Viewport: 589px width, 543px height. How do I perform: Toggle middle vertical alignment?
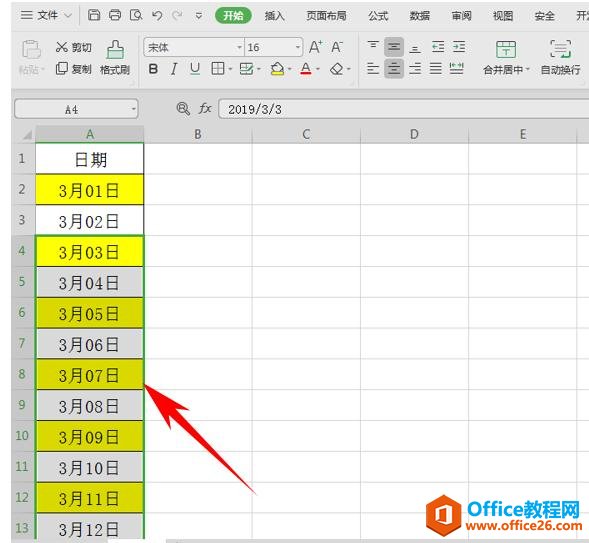pos(394,47)
